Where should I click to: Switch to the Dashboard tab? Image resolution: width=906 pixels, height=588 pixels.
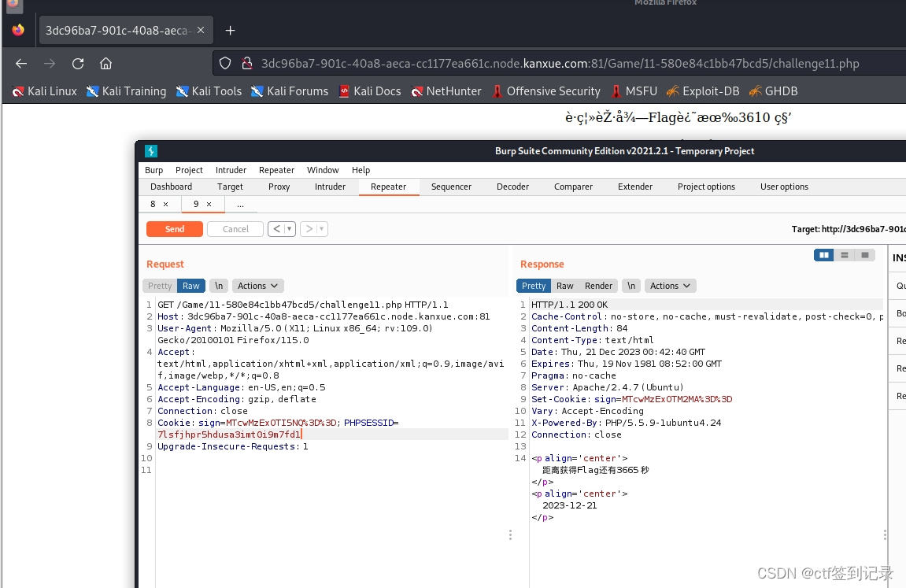click(x=171, y=187)
